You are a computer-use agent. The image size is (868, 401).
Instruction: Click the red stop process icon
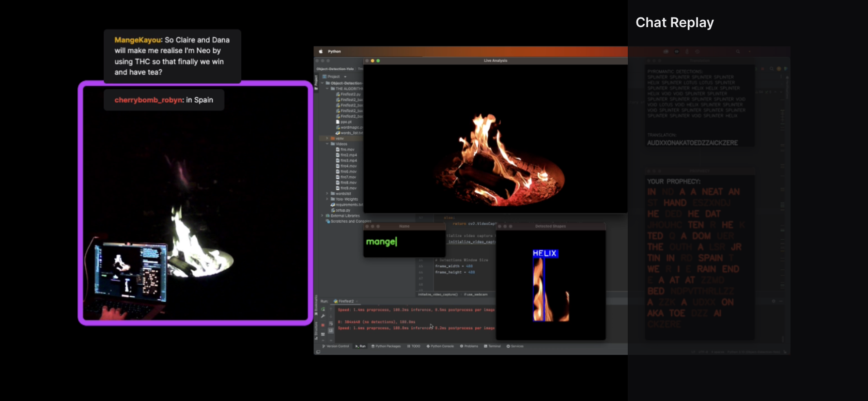323,325
